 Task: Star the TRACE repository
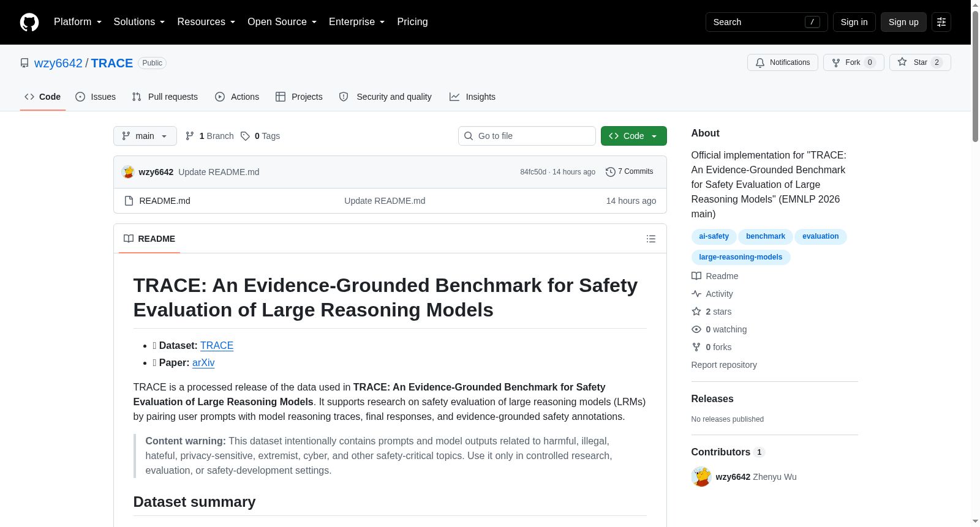tap(920, 62)
